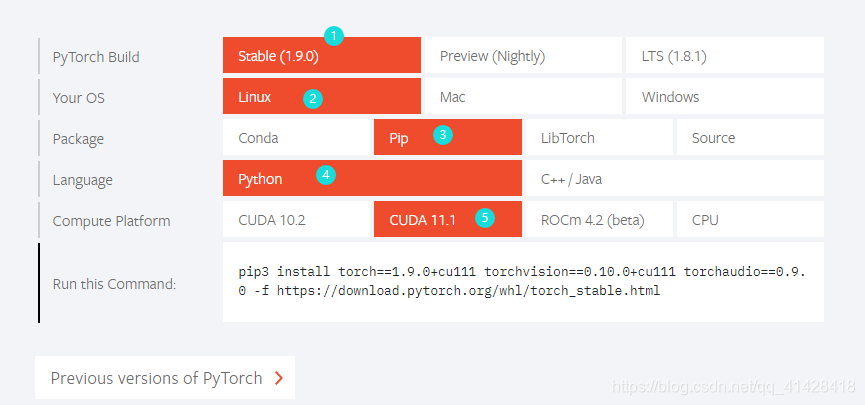
Task: Pick the LibTorch package option
Action: pyautogui.click(x=599, y=137)
